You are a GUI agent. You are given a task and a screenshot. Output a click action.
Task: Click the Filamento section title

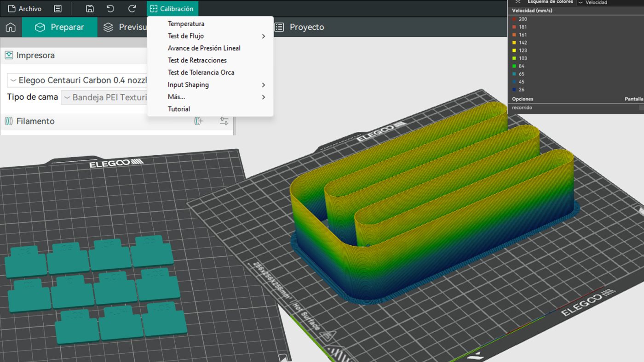(35, 121)
